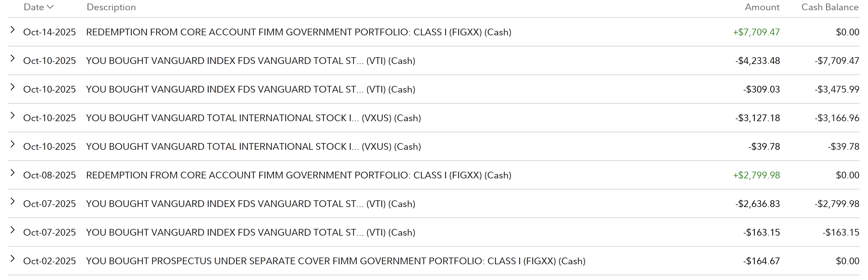Screen dimensions: 868x280
Task: Click the Cash Balance column header
Action: coord(830,7)
